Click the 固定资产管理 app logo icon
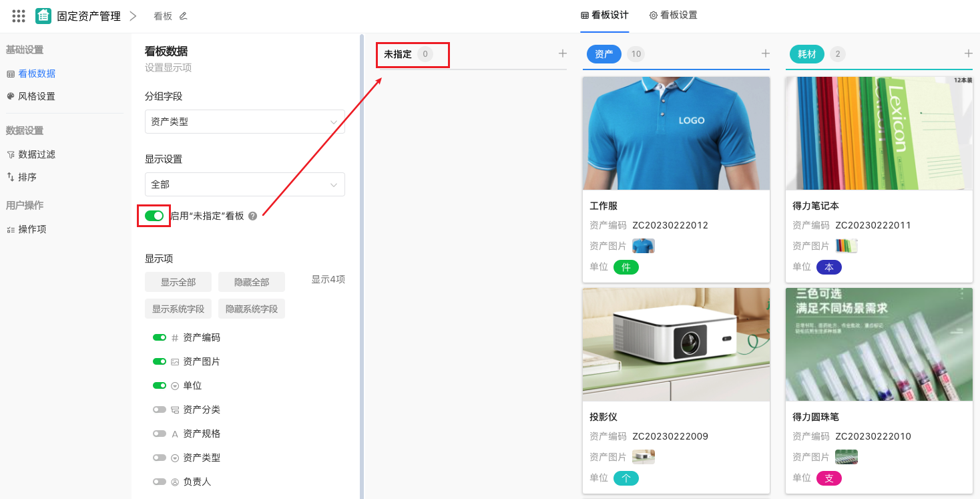This screenshot has height=499, width=980. click(43, 16)
